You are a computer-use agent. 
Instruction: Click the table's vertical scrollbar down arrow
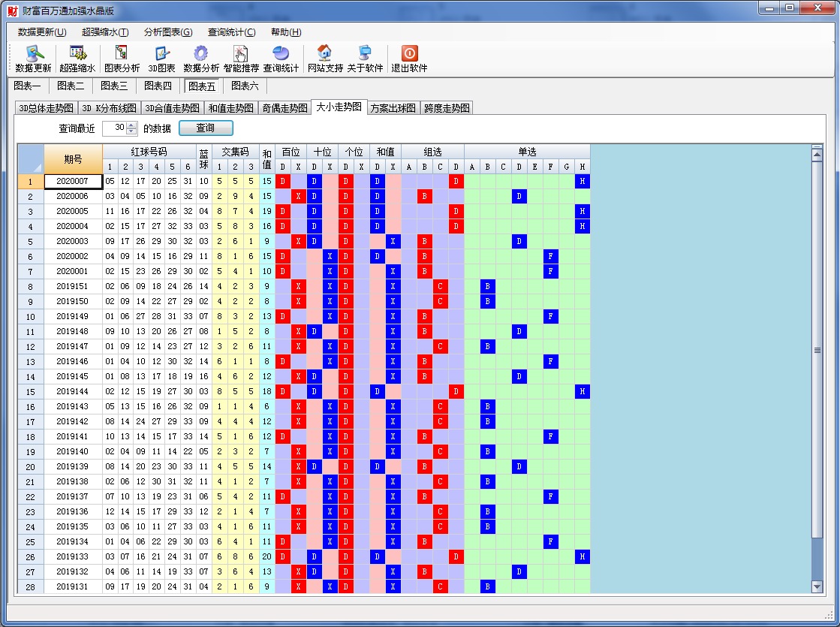[x=817, y=586]
